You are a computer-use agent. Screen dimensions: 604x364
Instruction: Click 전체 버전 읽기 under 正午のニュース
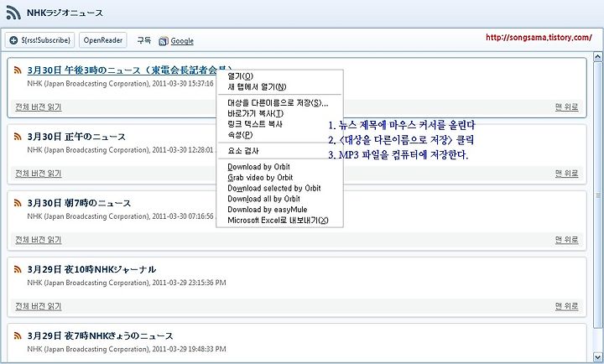(38, 174)
